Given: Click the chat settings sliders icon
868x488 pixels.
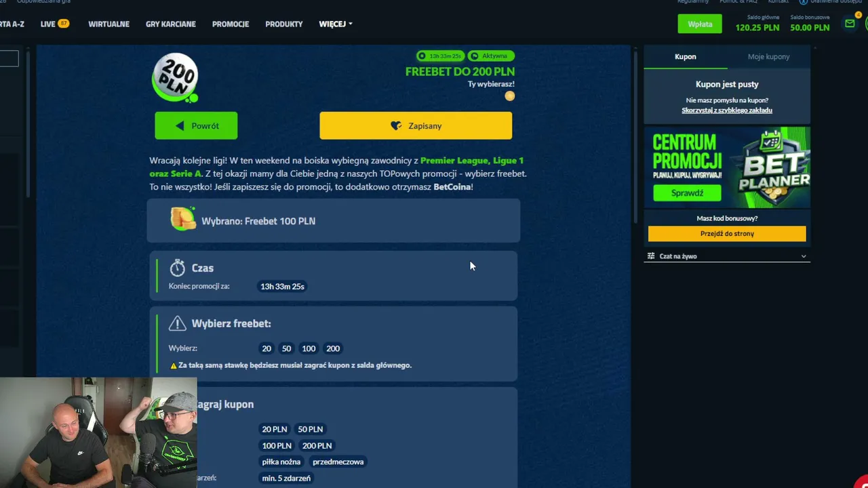Looking at the screenshot, I should tap(651, 256).
